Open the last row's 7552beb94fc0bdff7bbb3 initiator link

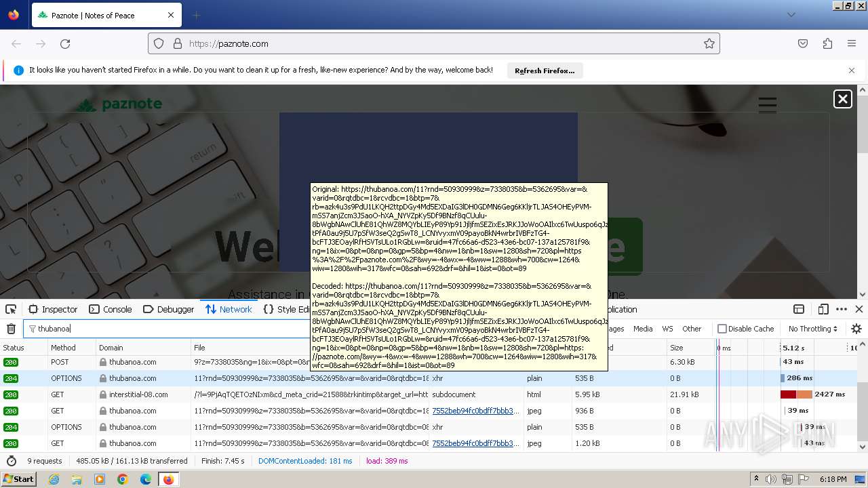point(476,443)
